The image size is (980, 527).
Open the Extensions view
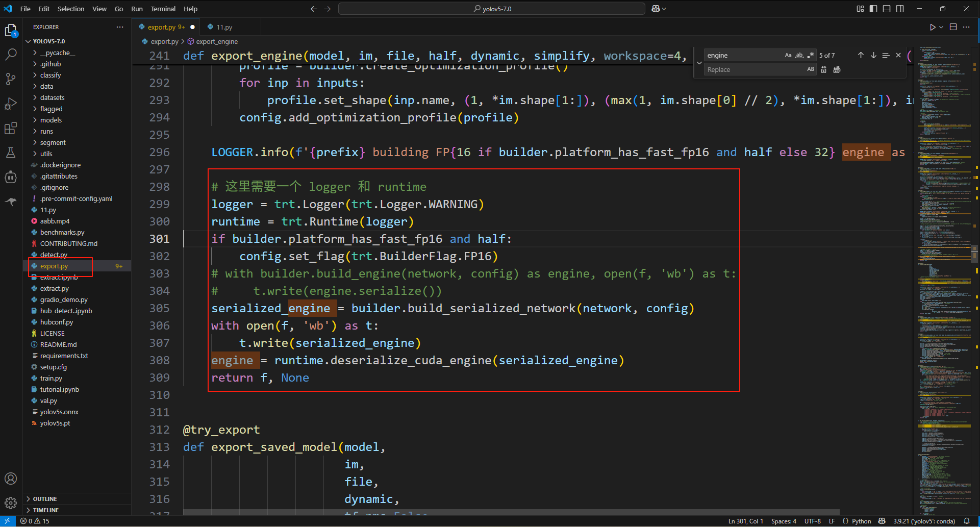(11, 128)
